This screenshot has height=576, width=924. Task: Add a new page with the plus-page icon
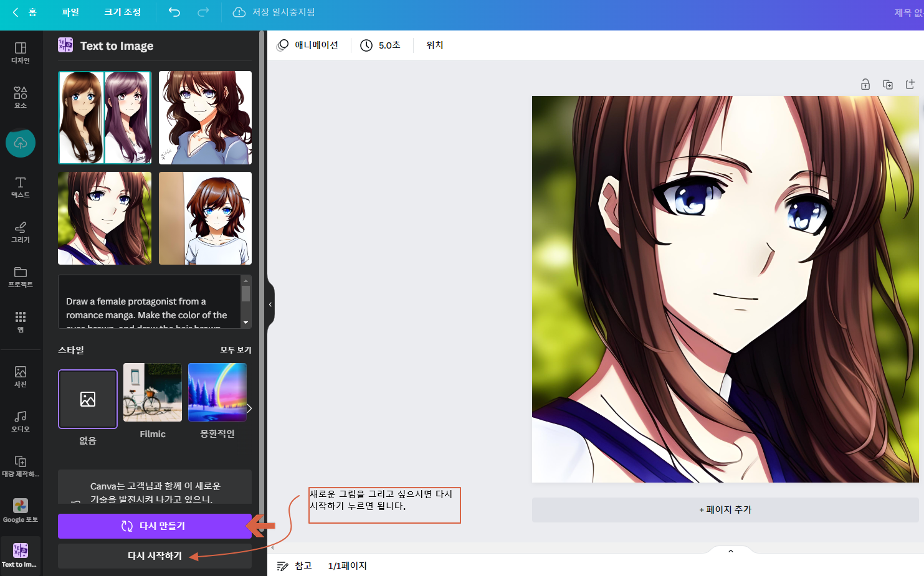[x=910, y=84]
